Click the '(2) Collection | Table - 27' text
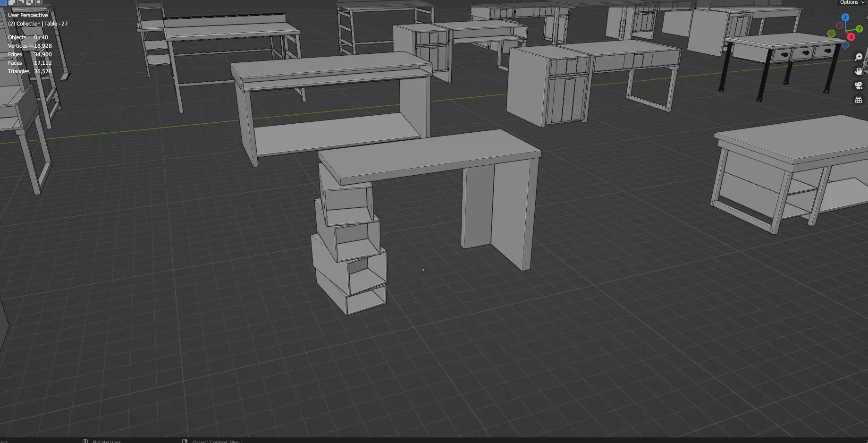The width and height of the screenshot is (868, 443). pyautogui.click(x=38, y=24)
